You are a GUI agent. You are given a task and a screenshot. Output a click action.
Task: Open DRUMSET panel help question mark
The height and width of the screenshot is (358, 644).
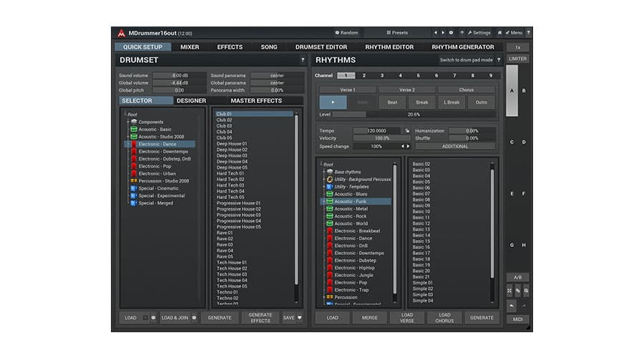point(303,60)
